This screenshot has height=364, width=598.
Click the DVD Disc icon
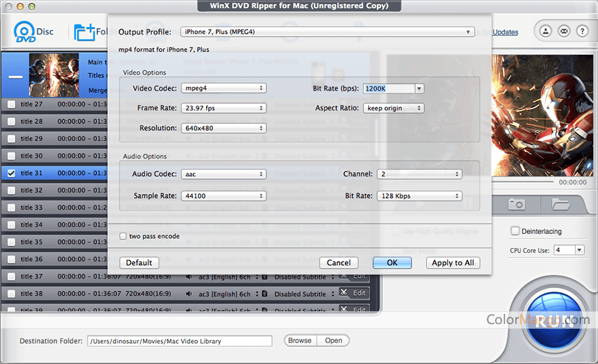(x=25, y=32)
